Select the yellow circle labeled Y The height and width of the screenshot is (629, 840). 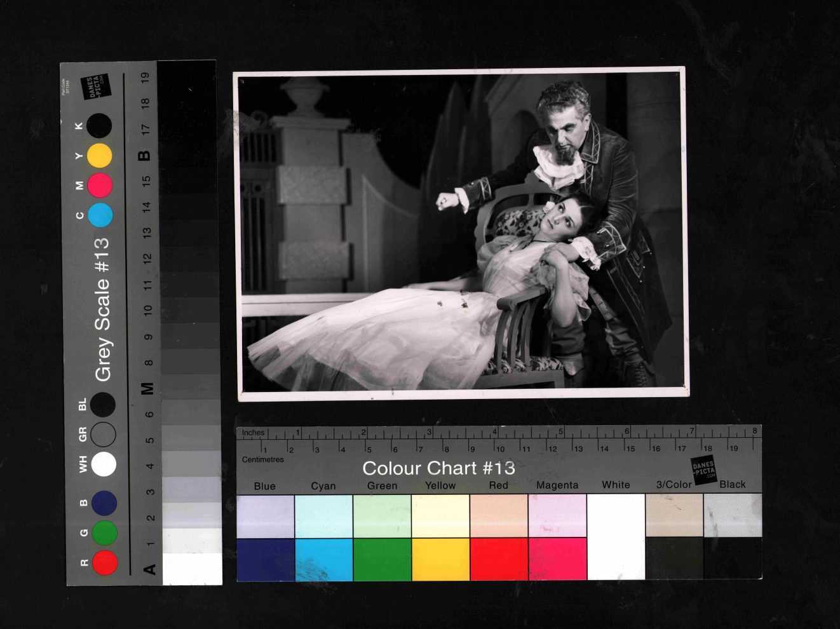(100, 156)
